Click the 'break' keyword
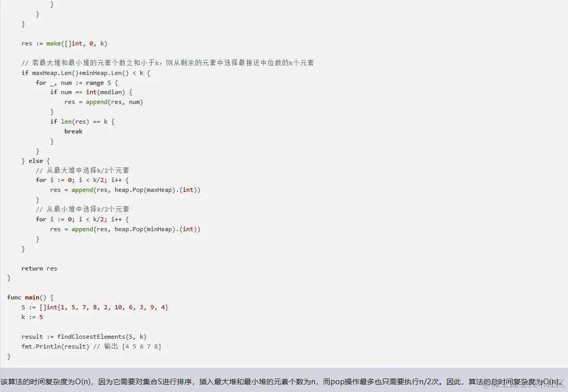The image size is (568, 392). [x=73, y=131]
